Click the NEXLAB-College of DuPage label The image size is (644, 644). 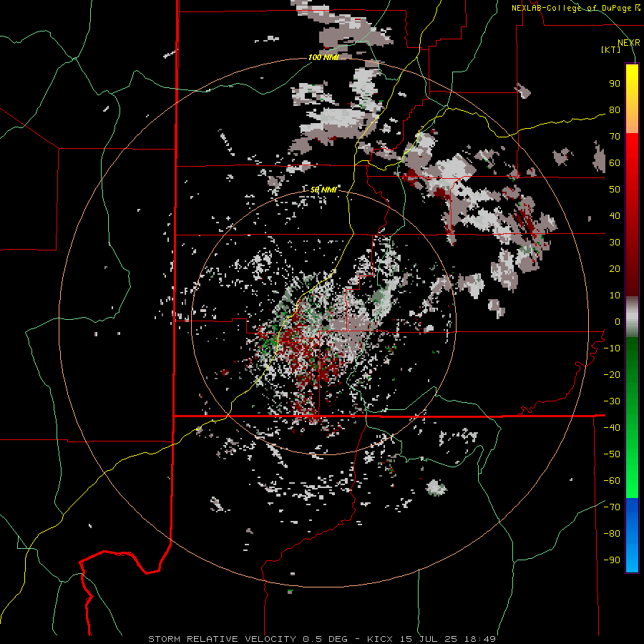pos(575,8)
